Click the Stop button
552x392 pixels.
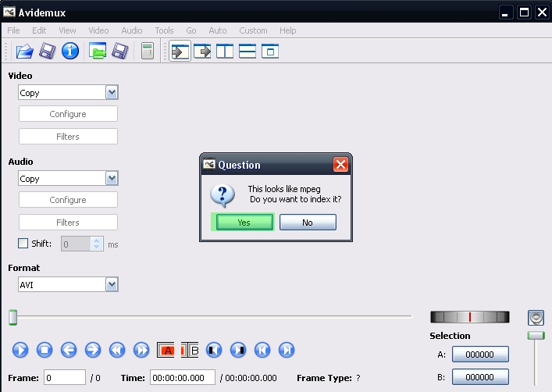(x=45, y=350)
